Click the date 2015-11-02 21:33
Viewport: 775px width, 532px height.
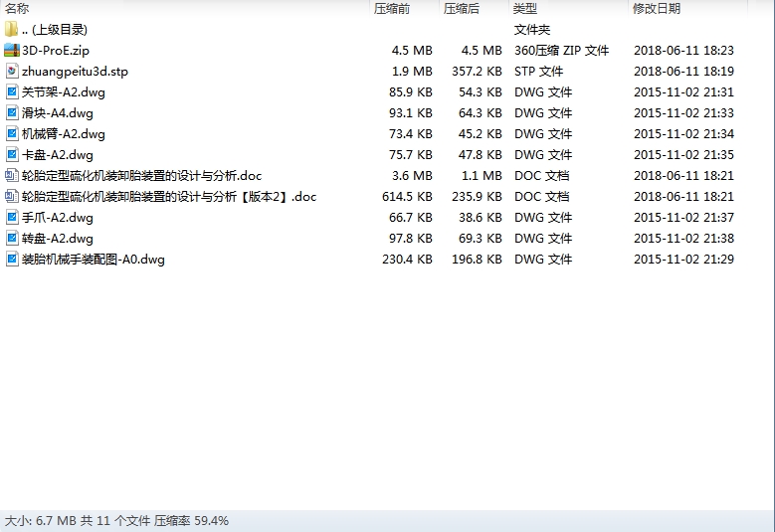(683, 113)
